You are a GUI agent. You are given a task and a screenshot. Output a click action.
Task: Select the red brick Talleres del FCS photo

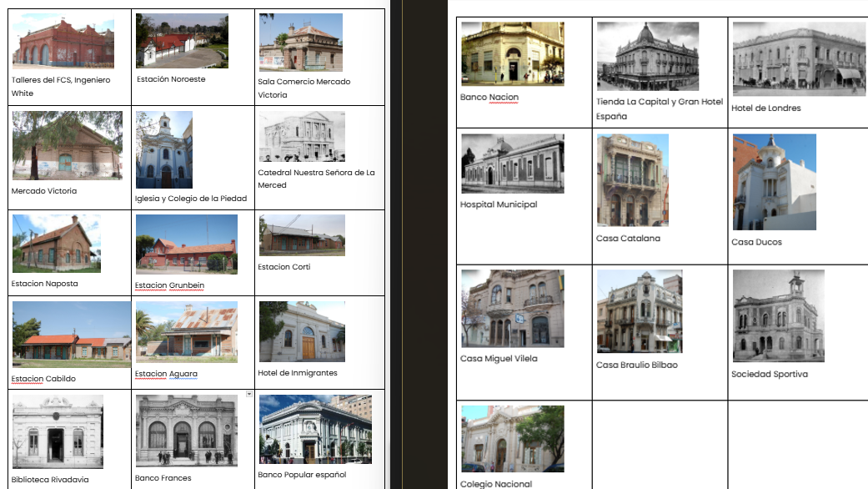(x=63, y=41)
